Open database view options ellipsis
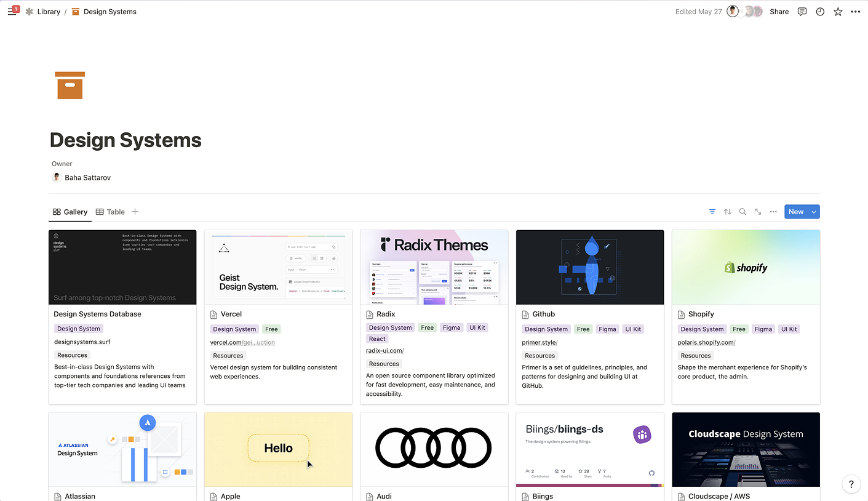868x501 pixels. pyautogui.click(x=773, y=212)
